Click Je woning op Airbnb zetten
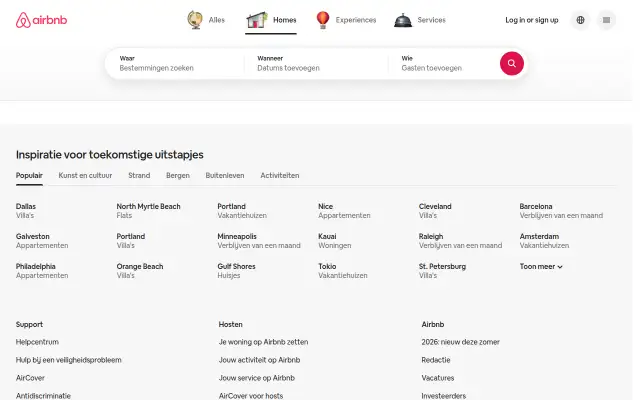Screen dimensions: 640x400 point(263,342)
